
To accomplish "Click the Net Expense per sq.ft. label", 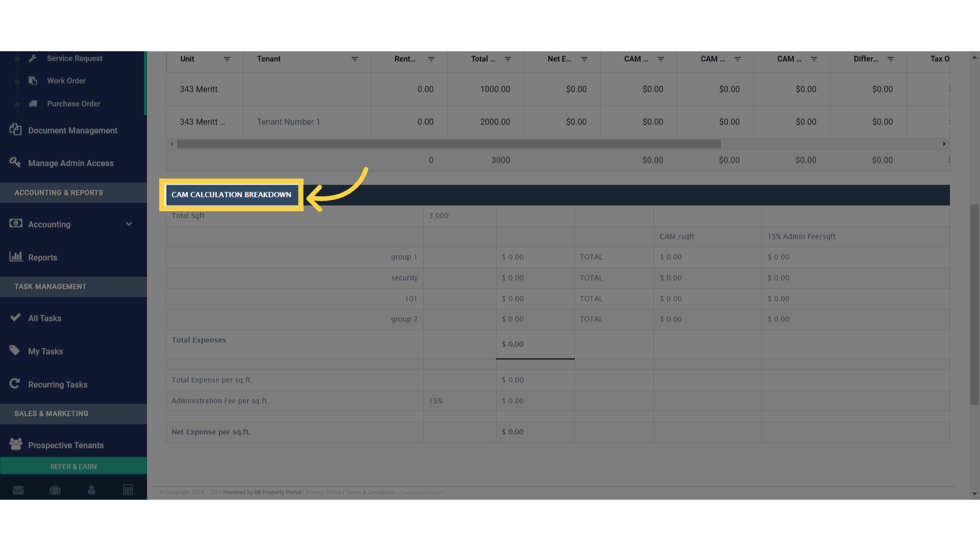I will coord(211,432).
